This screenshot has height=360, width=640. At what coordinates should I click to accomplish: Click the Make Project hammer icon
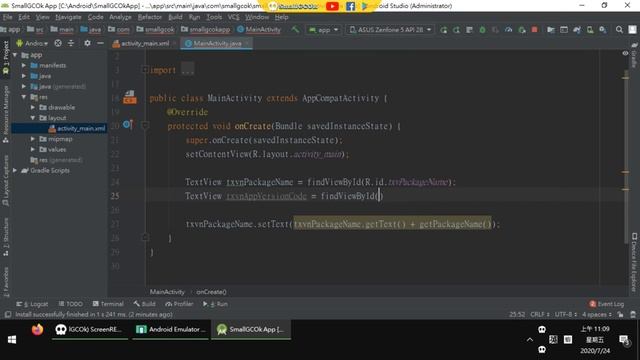(295, 29)
